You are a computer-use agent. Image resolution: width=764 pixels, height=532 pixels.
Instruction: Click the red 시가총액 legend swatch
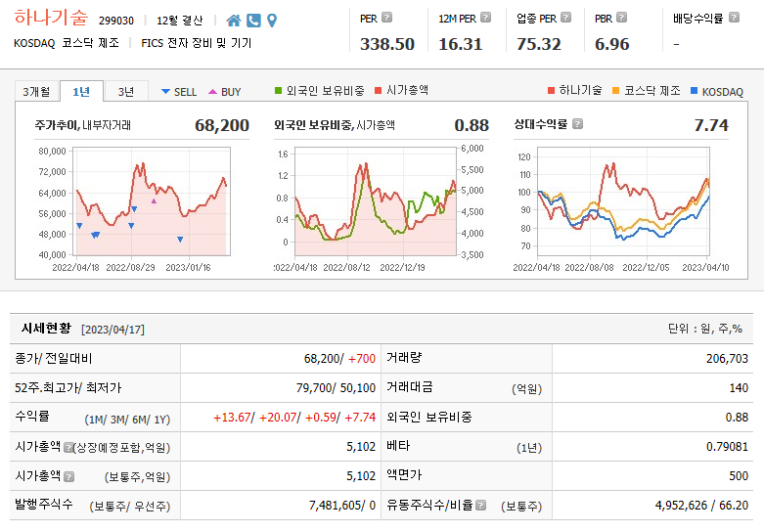point(379,91)
